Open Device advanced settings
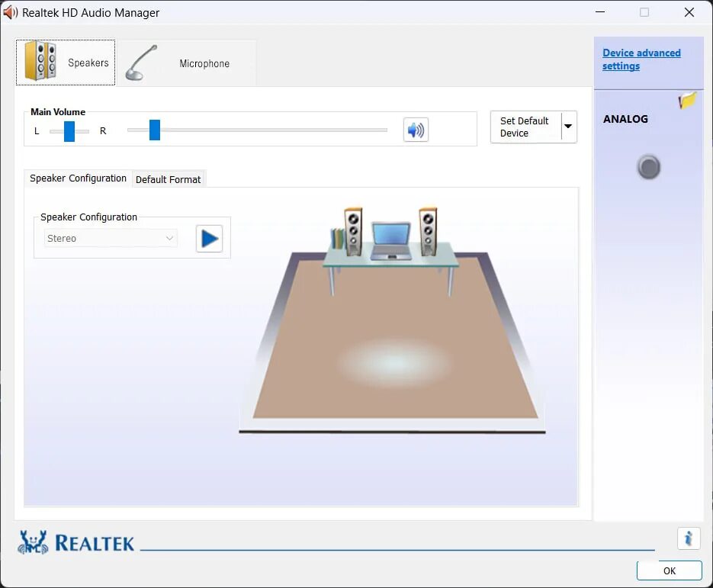 [x=643, y=59]
